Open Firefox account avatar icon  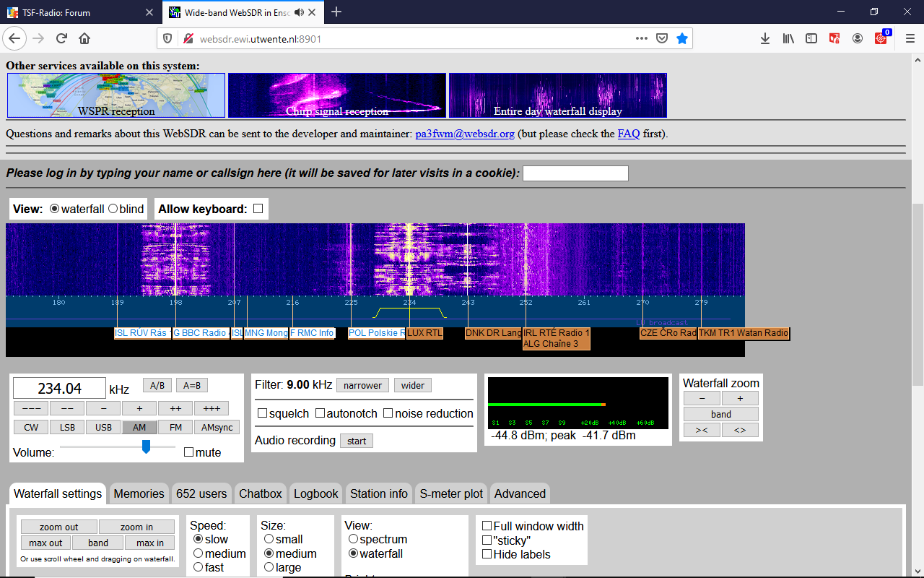[x=858, y=38]
